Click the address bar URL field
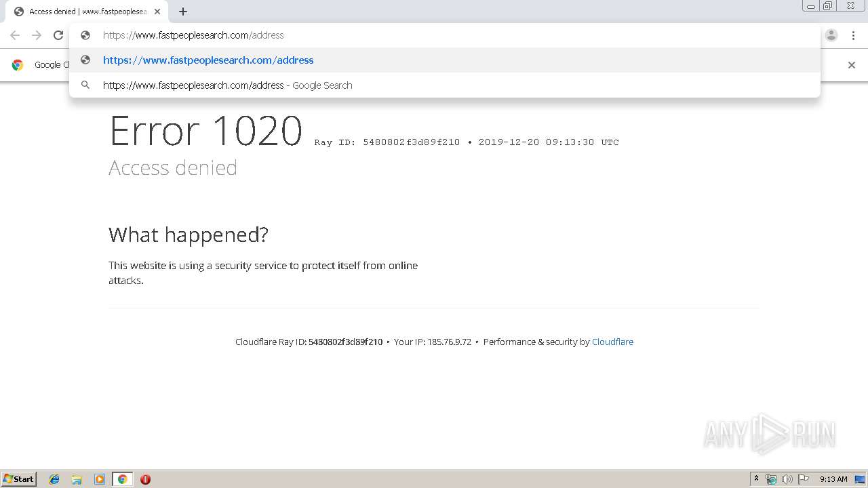868x488 pixels. click(x=444, y=35)
